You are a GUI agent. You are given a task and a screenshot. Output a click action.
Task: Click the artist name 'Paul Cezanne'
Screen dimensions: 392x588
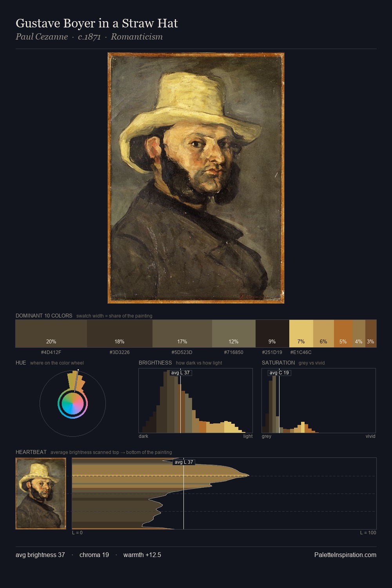pos(42,37)
